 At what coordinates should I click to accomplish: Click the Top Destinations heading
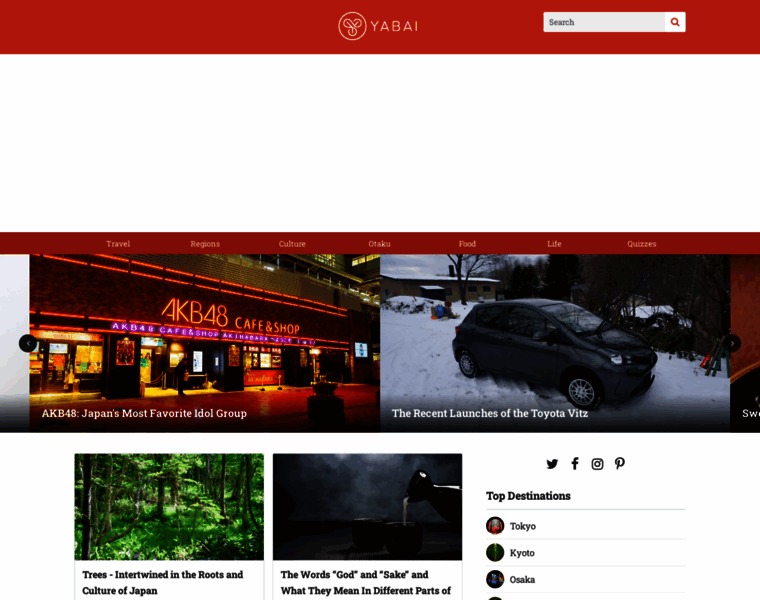tap(528, 496)
